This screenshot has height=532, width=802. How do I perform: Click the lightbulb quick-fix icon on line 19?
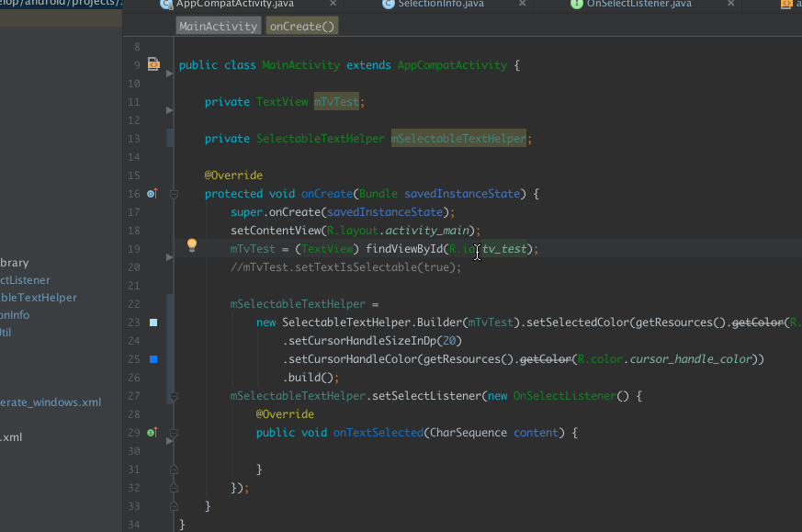click(192, 245)
